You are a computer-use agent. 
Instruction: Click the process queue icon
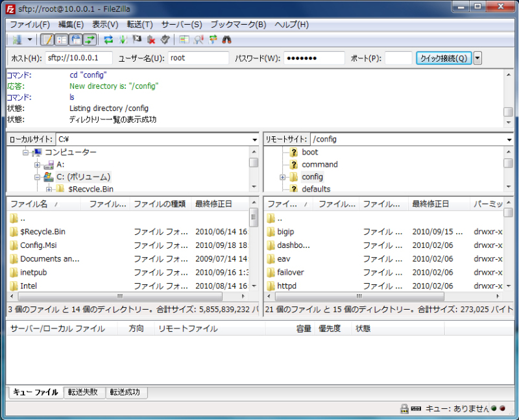[x=123, y=40]
